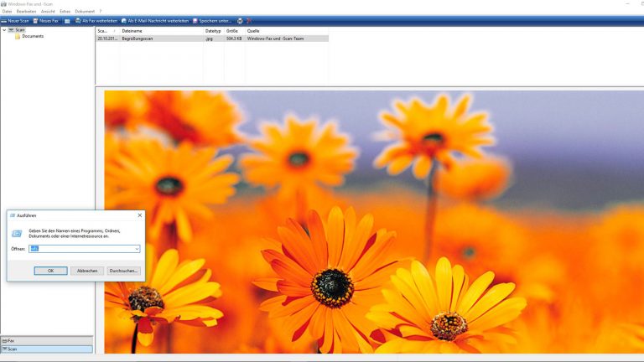
Task: Collapse the Scan tree node
Action: pyautogui.click(x=4, y=30)
